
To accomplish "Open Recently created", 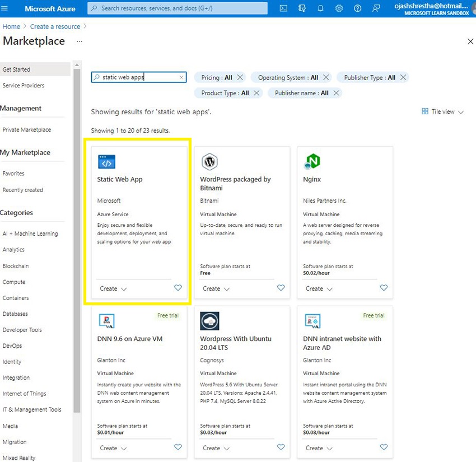I will point(23,190).
